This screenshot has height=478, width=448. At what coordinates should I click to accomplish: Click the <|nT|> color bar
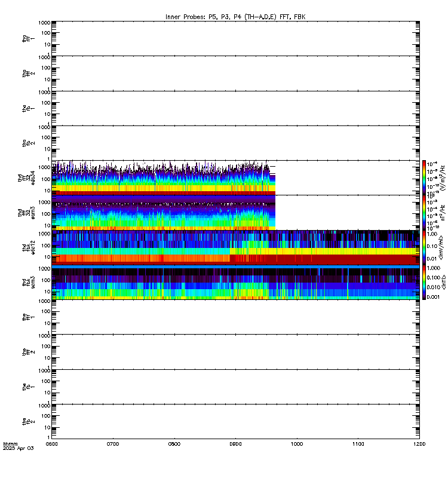tap(424, 282)
